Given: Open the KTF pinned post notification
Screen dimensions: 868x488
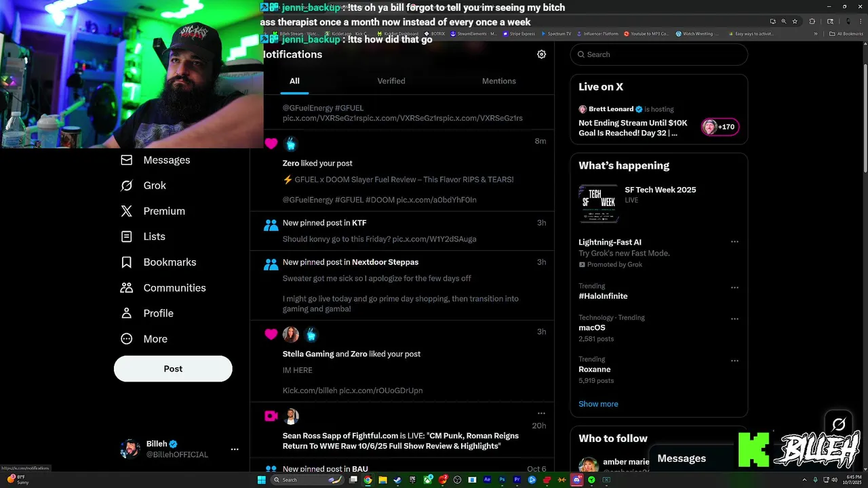Looking at the screenshot, I should [402, 231].
